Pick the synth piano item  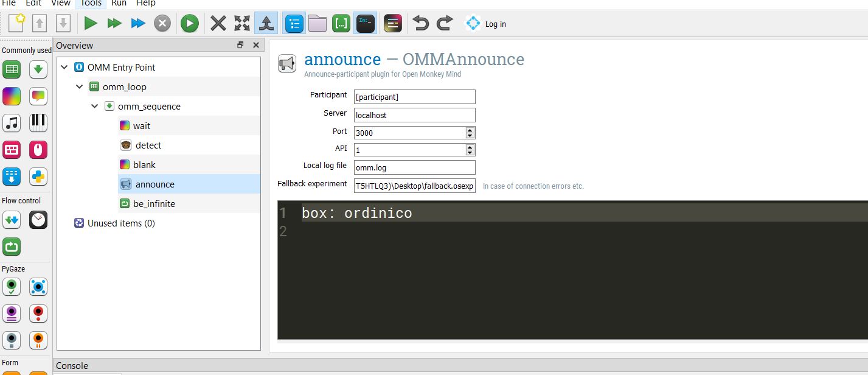point(38,123)
